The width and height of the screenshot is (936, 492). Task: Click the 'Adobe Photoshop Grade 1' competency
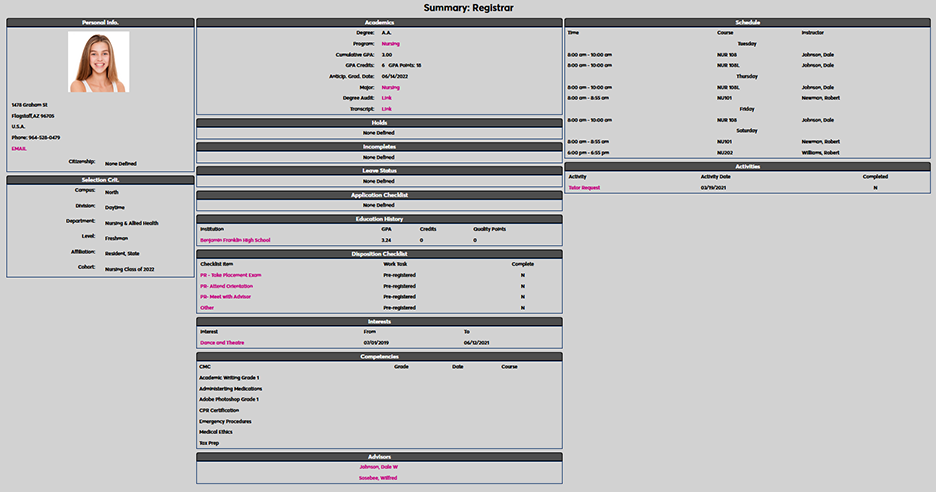coord(229,399)
